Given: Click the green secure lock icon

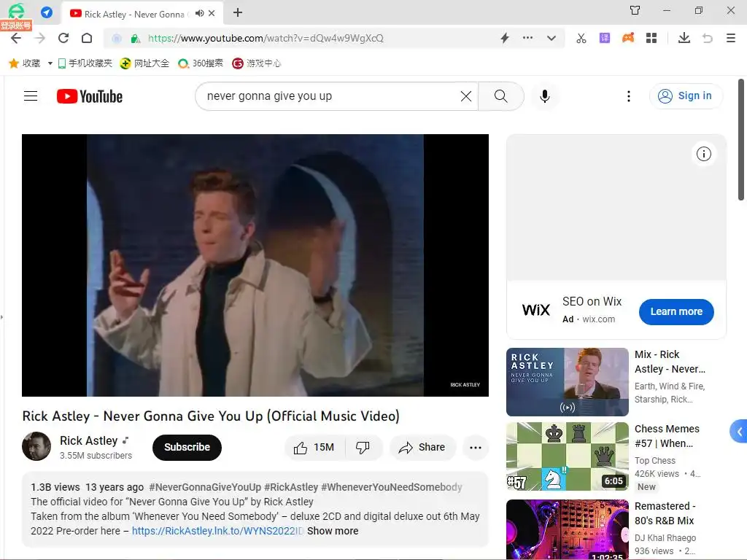Looking at the screenshot, I should 135,39.
